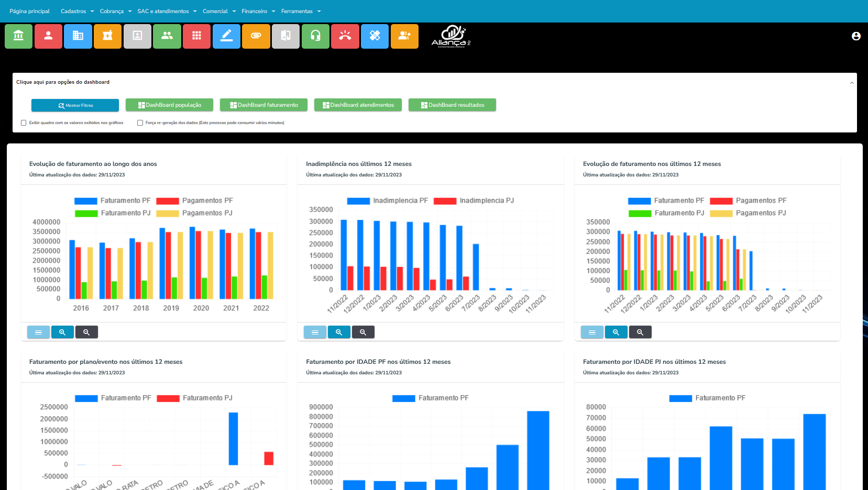Select the blue bandage icon
The image size is (868, 490).
(x=375, y=36)
